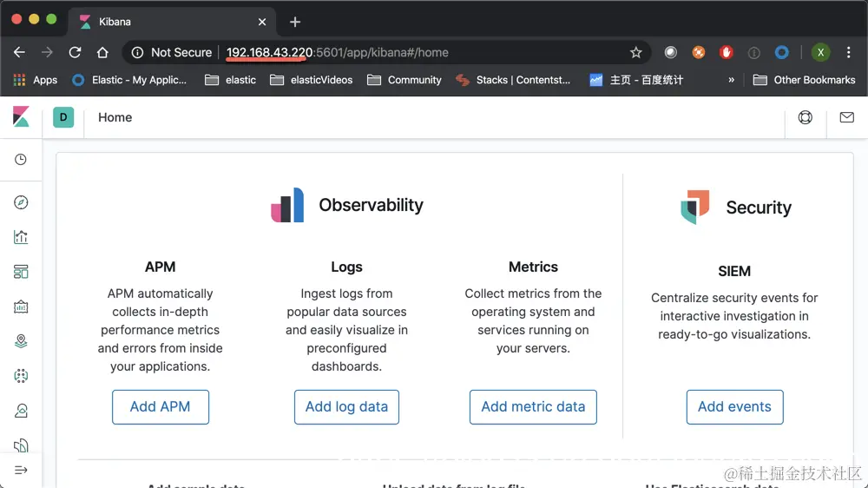Viewport: 868px width, 488px height.
Task: Expand the sidebar navigation menu
Action: 21,471
